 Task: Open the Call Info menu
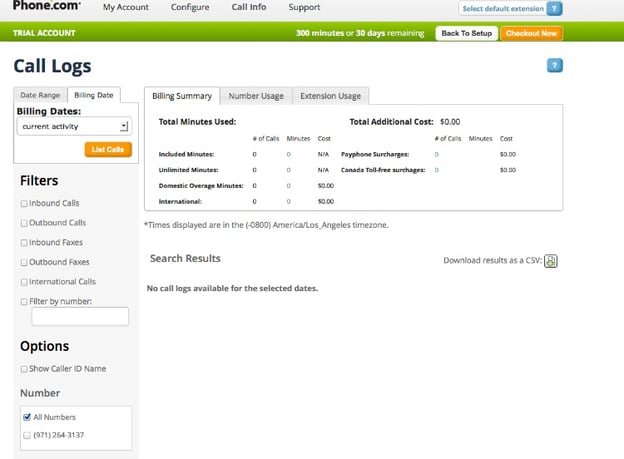249,8
